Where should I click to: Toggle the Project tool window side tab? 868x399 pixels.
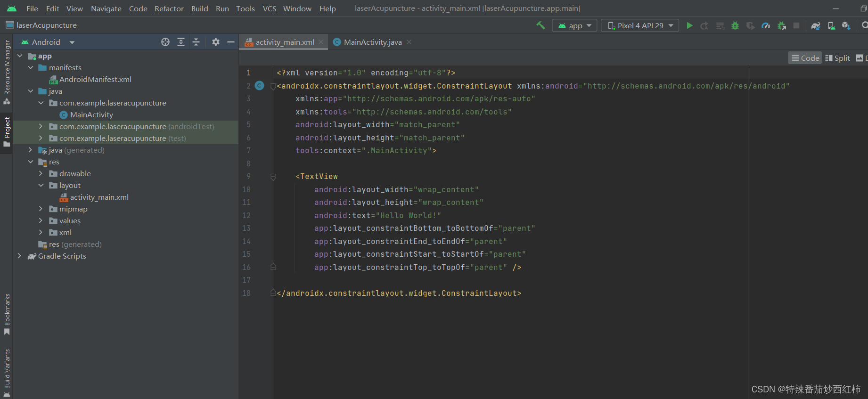[7, 132]
